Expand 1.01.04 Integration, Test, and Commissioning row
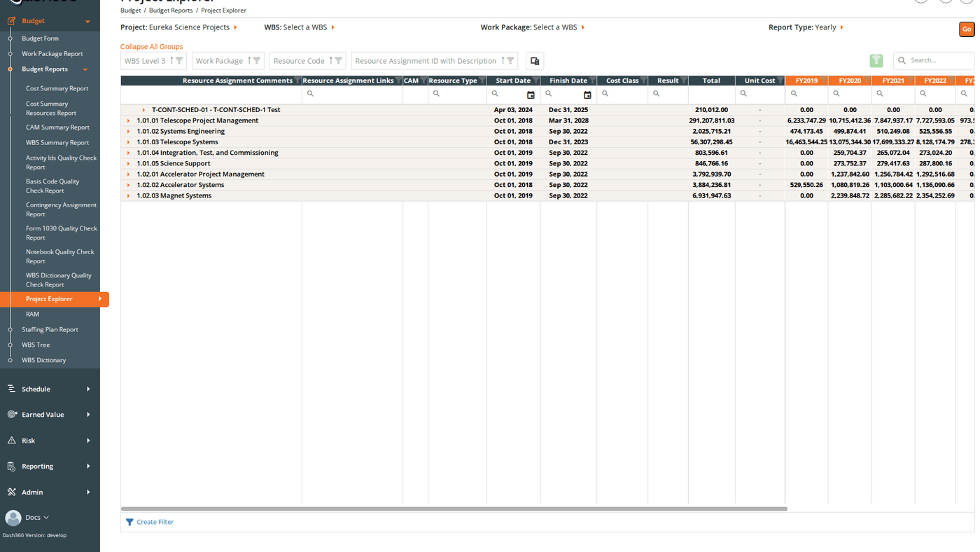Screen dimensions: 980x552 pos(128,153)
